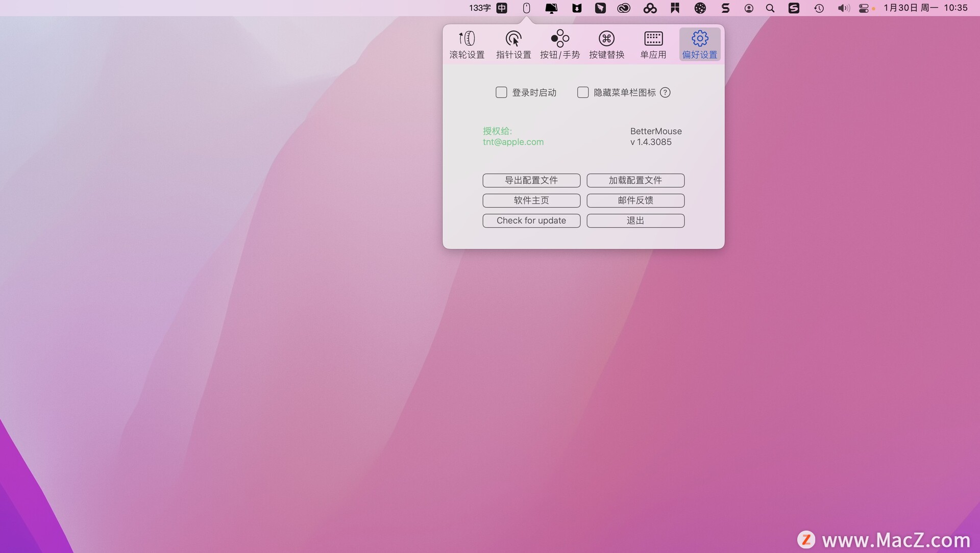The image size is (980, 553).
Task: Open 软件主页 (Software Homepage) link
Action: click(x=531, y=200)
